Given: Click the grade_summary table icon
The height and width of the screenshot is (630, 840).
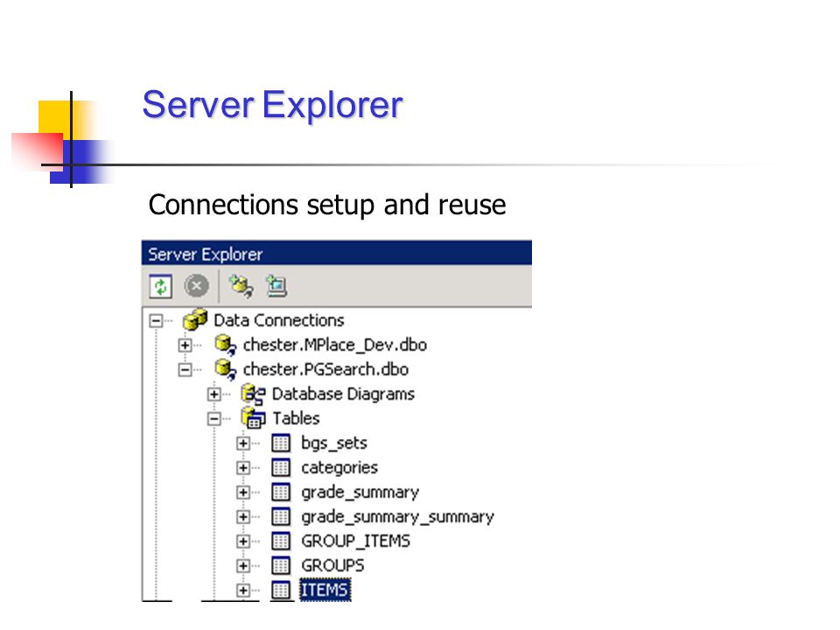Looking at the screenshot, I should point(281,492).
